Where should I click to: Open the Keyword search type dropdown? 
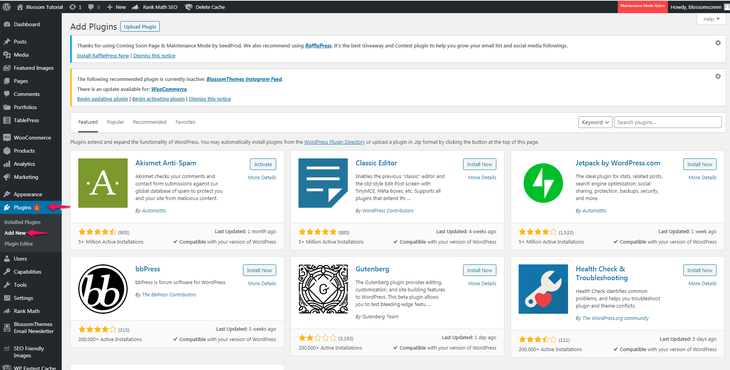595,122
